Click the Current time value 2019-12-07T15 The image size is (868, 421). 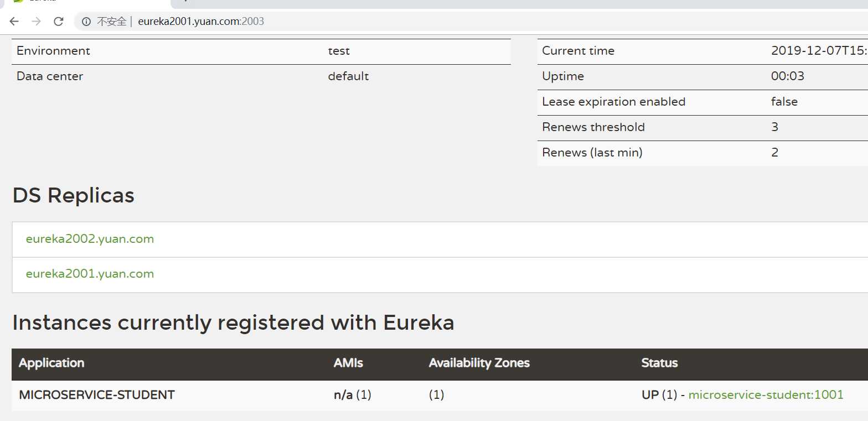[819, 51]
